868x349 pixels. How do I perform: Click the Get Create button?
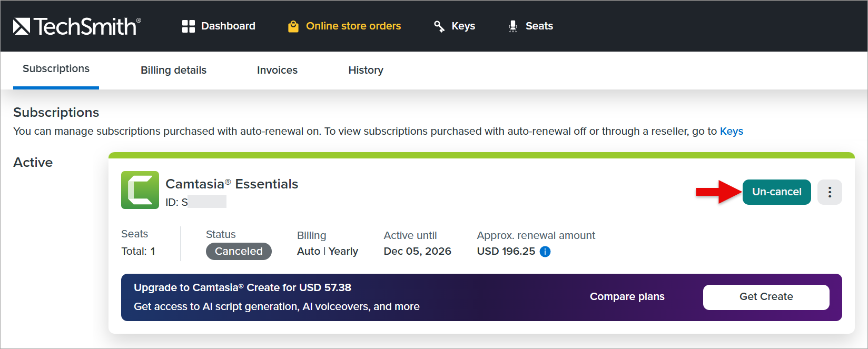pos(766,297)
